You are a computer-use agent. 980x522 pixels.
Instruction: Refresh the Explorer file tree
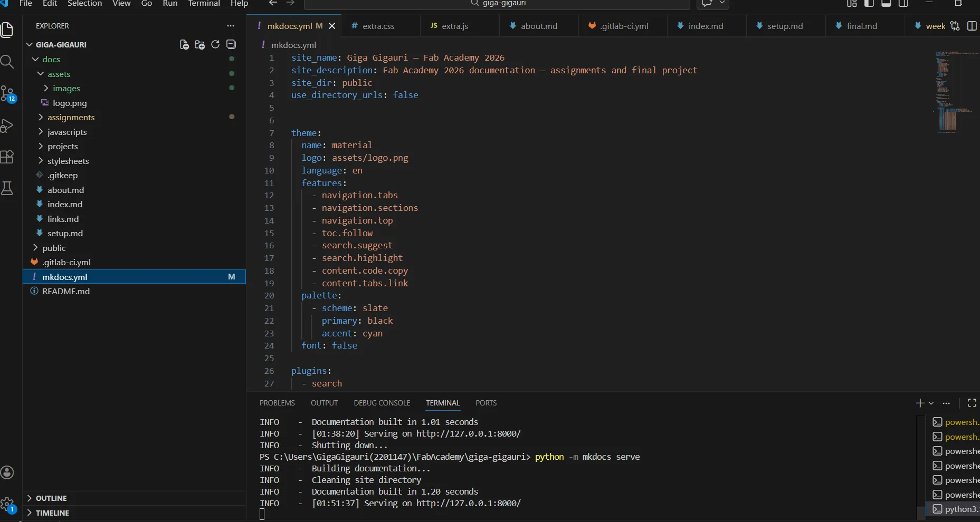(215, 45)
